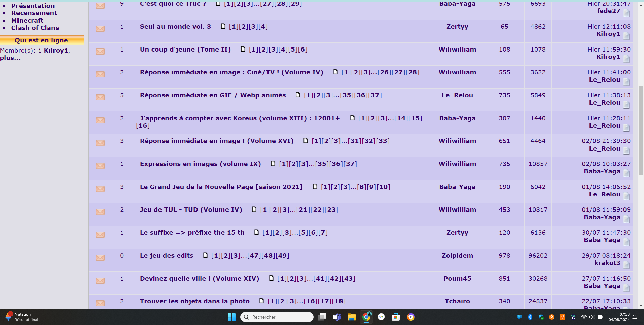The image size is (644, 325).
Task: Open Wiliwilliam's profile on Un coup d'jeune row
Action: [x=457, y=50]
